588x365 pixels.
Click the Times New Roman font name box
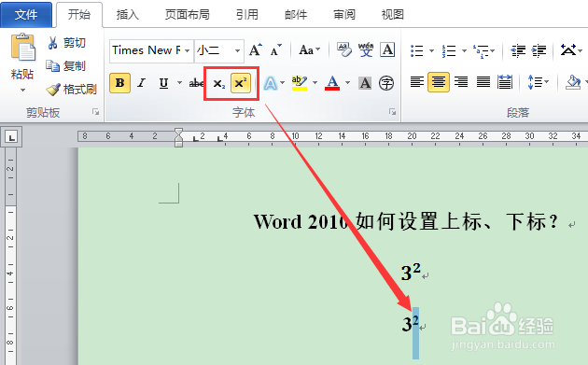(147, 50)
